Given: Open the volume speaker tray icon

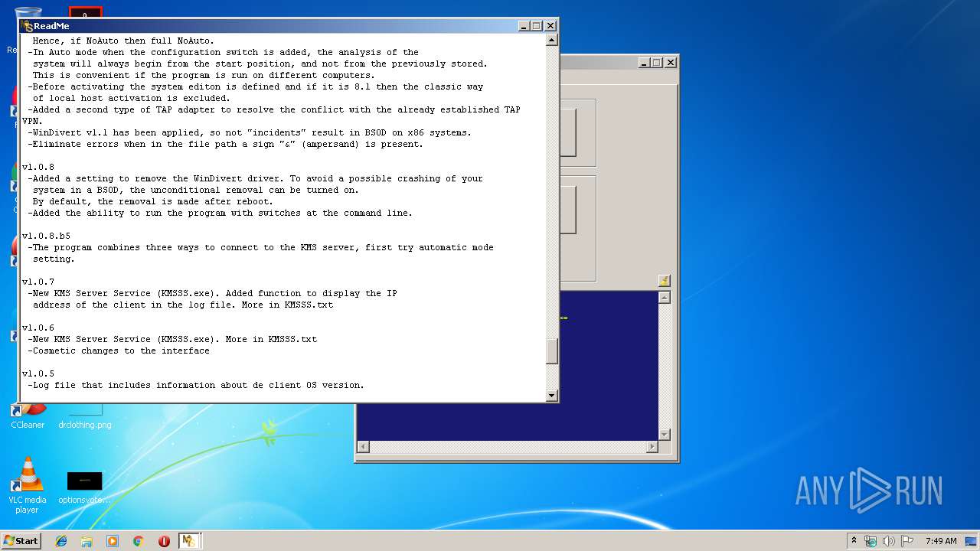Looking at the screenshot, I should 889,541.
